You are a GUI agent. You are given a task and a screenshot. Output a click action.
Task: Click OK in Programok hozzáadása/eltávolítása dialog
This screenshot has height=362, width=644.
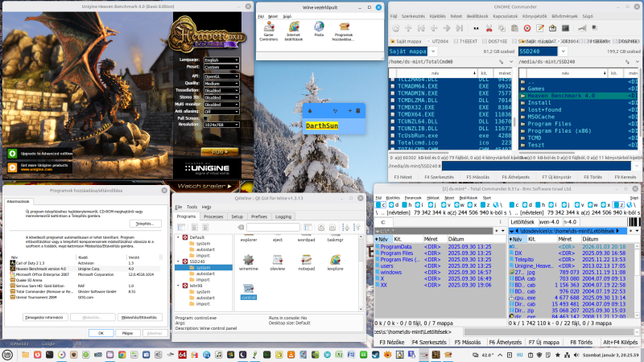(101, 333)
